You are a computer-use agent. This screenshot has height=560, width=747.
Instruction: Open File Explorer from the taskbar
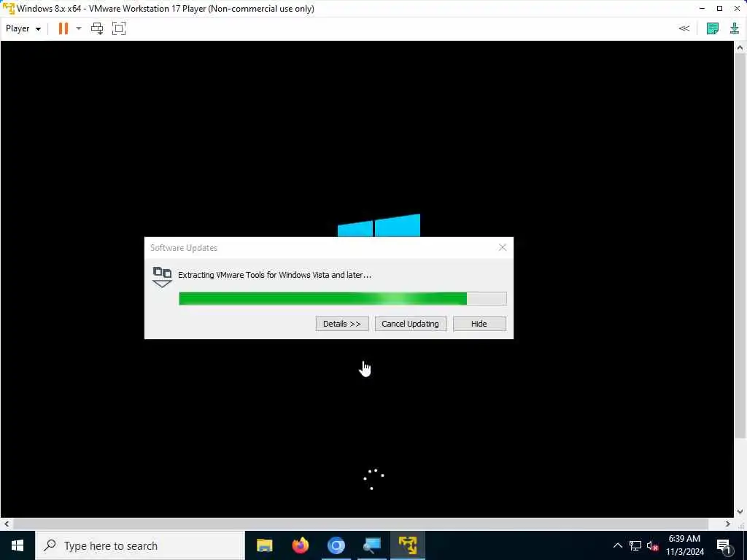(264, 545)
